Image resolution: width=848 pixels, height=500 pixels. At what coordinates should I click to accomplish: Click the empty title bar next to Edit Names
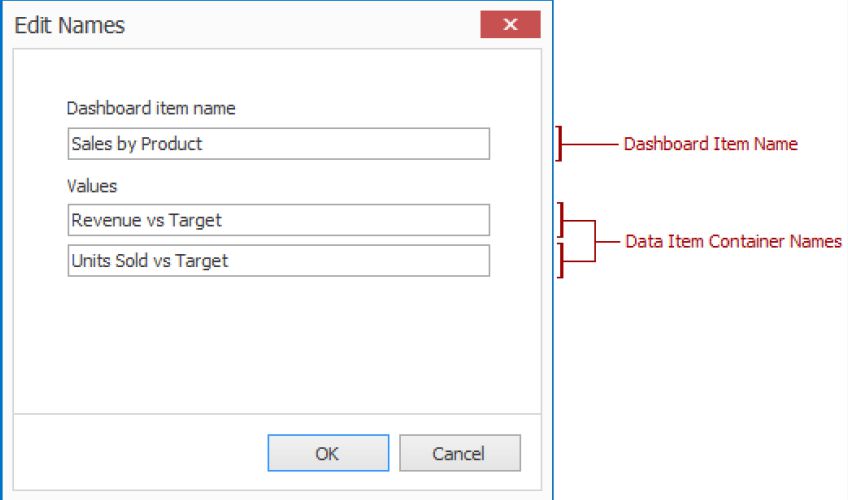point(300,26)
